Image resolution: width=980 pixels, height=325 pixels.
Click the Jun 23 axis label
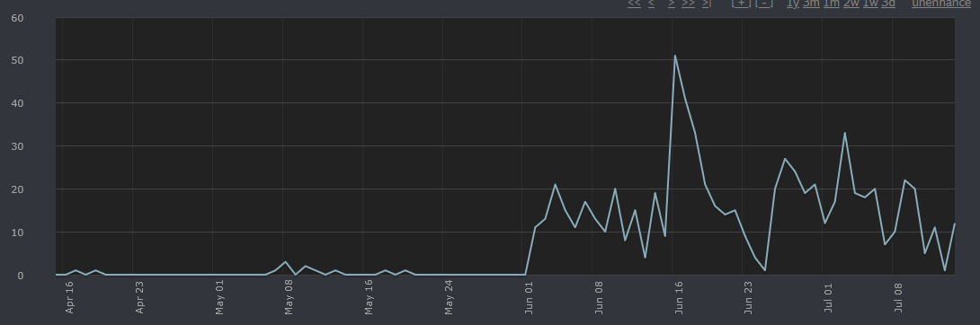pos(749,297)
